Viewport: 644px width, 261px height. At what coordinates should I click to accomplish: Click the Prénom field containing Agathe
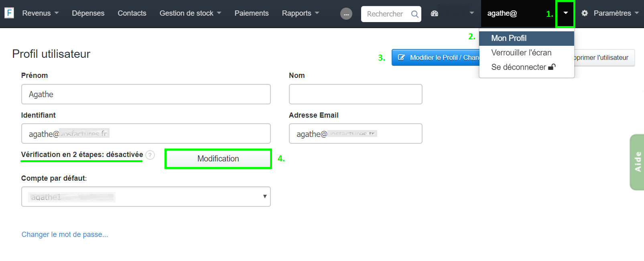146,94
